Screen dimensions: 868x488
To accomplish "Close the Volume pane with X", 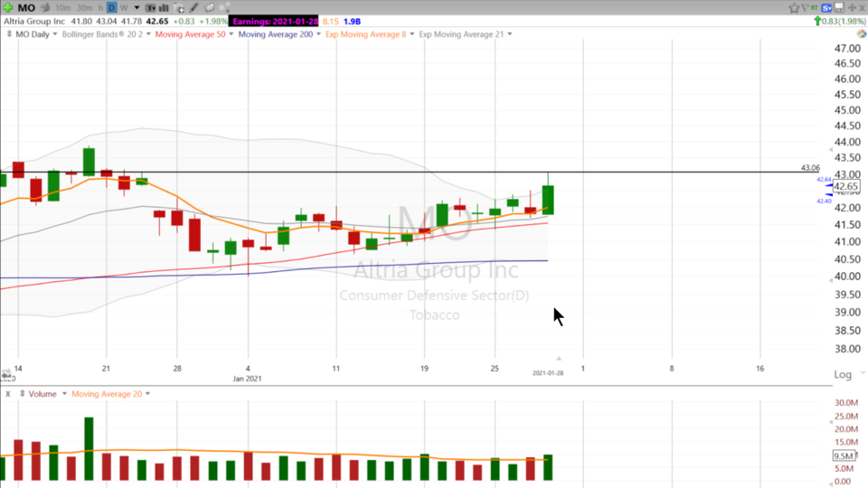I will click(8, 394).
